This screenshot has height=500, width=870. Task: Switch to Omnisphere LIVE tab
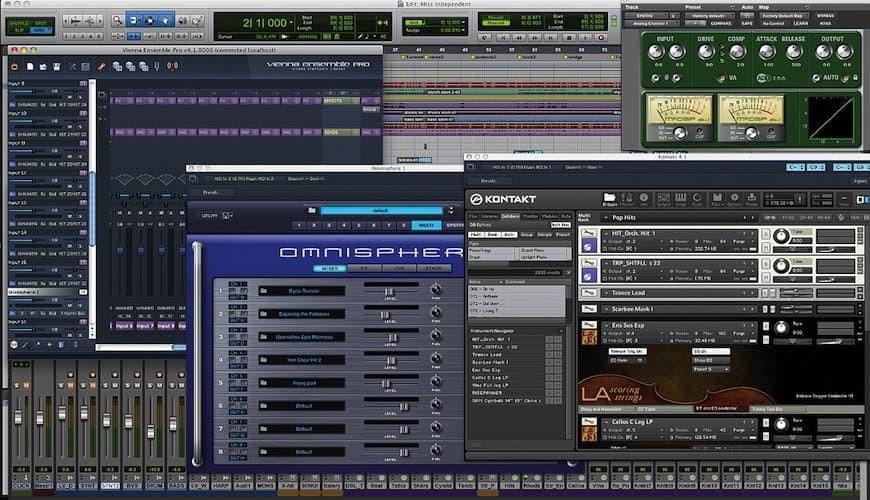[399, 268]
